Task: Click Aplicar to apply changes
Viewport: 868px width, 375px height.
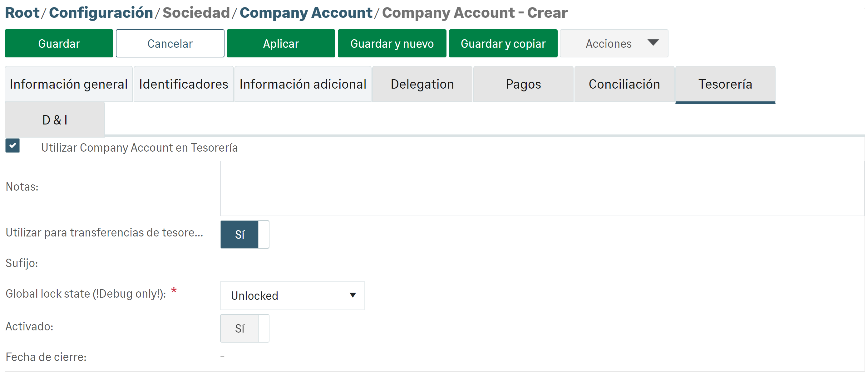Action: coord(281,43)
